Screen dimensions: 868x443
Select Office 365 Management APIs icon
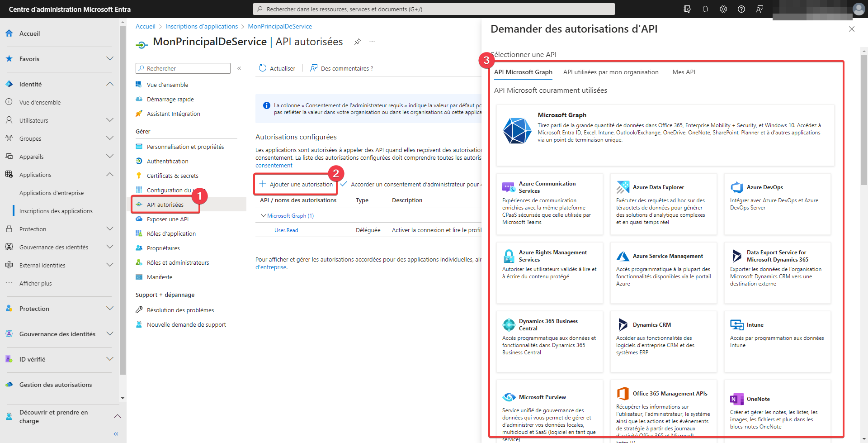[x=623, y=393]
